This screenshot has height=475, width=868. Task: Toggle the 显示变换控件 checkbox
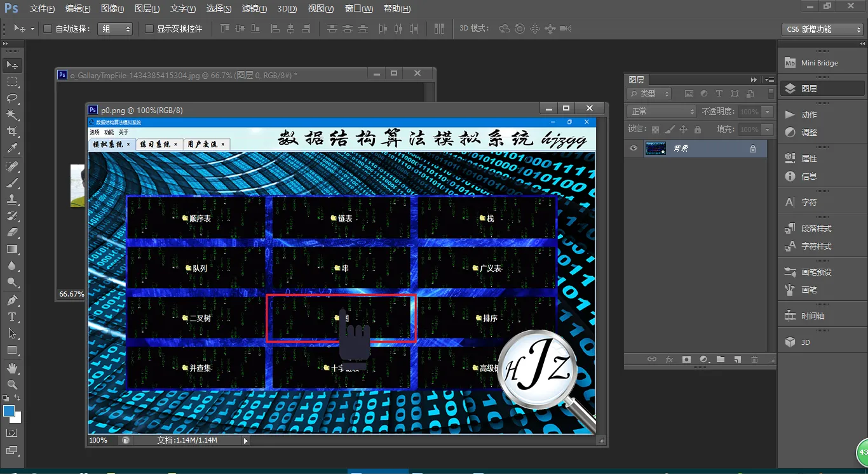(x=149, y=29)
